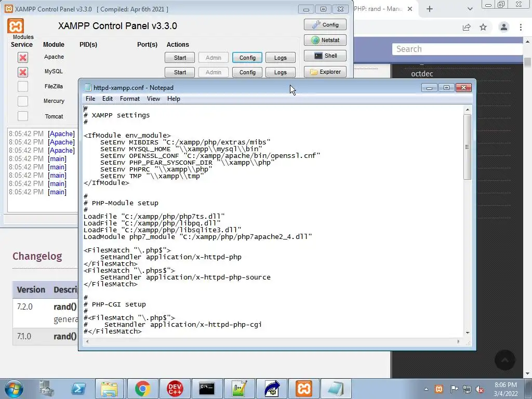Click Notepad's horizontal scrollbar left arrow
The image size is (532, 399).
point(87,342)
